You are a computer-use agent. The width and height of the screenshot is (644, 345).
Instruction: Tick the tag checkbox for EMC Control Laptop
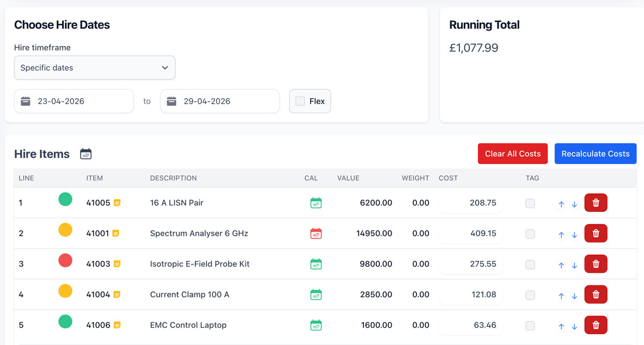point(530,326)
